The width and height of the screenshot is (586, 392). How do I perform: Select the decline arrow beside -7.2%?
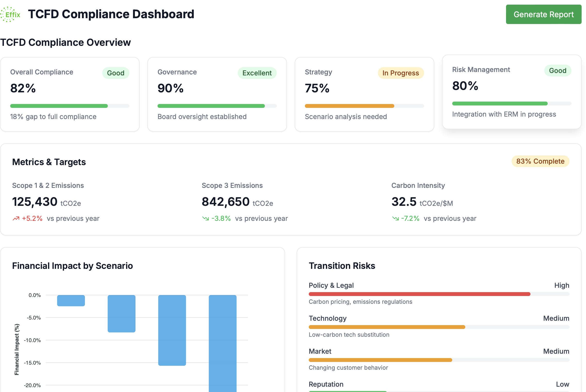point(395,218)
